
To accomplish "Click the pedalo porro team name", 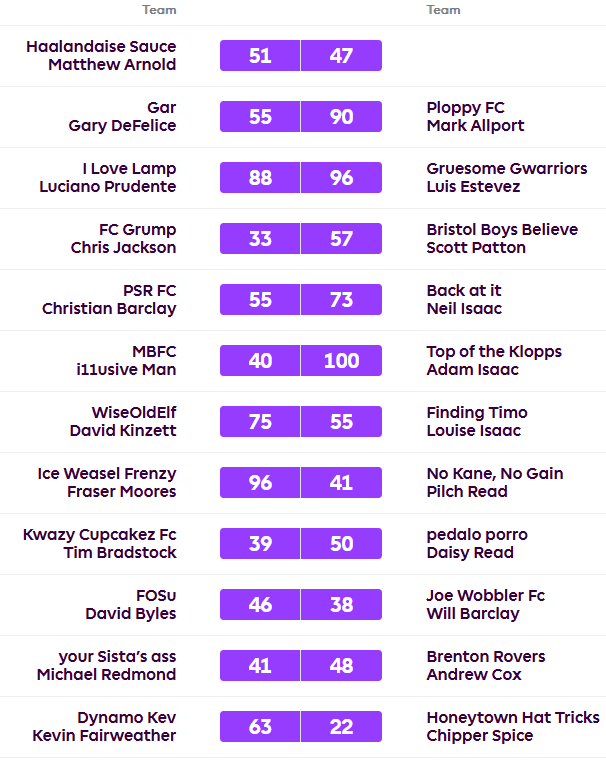I will coord(476,534).
